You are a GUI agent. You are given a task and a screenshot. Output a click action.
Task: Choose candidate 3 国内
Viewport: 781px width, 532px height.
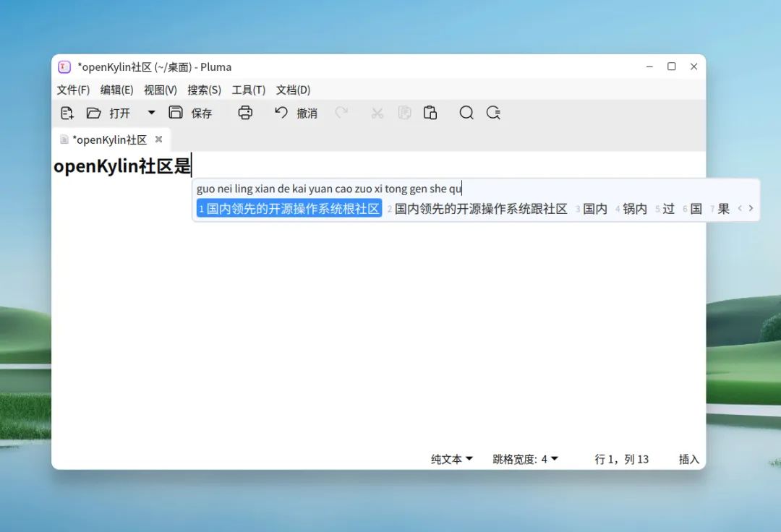[x=592, y=208]
